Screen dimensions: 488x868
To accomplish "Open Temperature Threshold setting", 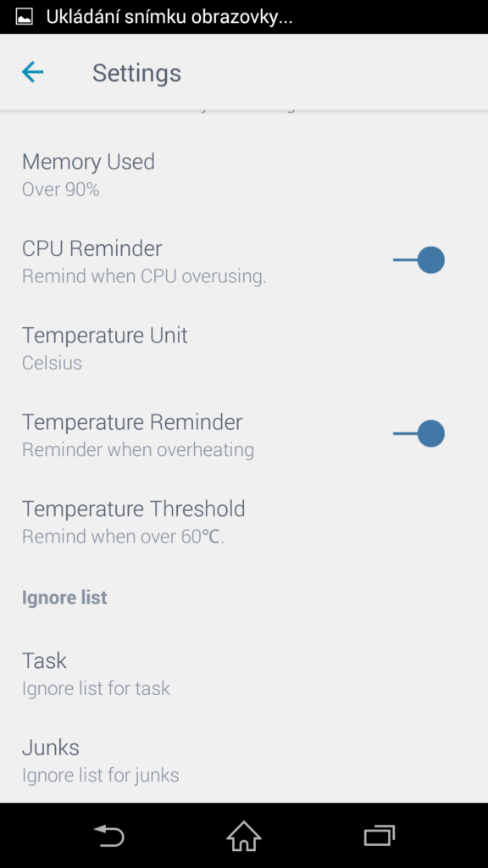I will click(x=244, y=521).
